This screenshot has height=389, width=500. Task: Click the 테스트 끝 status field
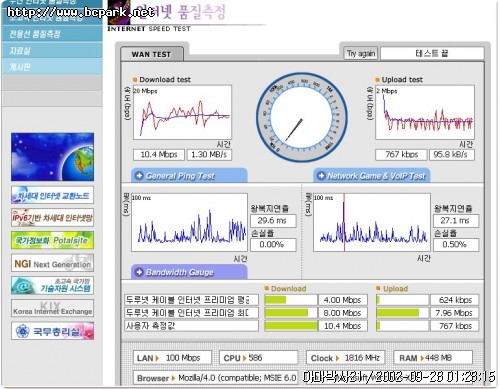432,53
